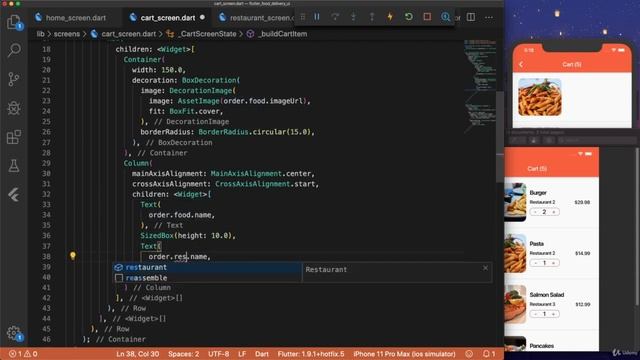Open the Test flask view
Screen dimensions: 640x360
(x=14, y=166)
